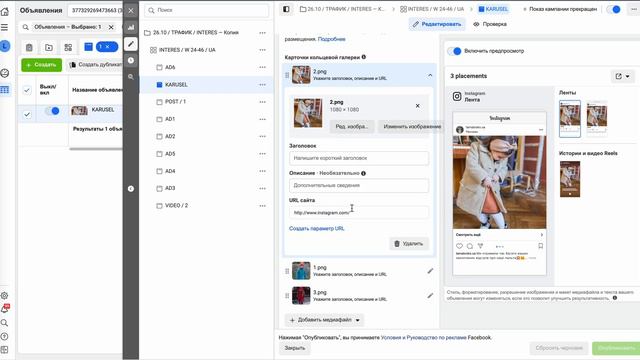Viewport: 640px width, 360px height.
Task: Open the search icon in left sidebar
Action: click(x=4, y=323)
